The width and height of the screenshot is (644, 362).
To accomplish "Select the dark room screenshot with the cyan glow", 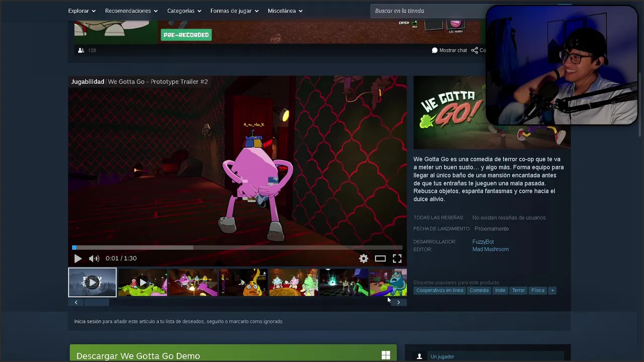I will point(344,283).
